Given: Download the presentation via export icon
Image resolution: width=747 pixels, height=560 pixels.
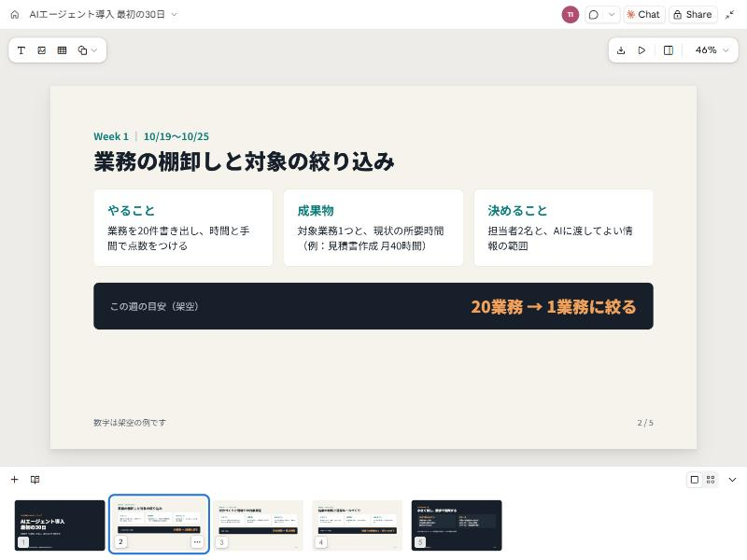Looking at the screenshot, I should tap(621, 50).
